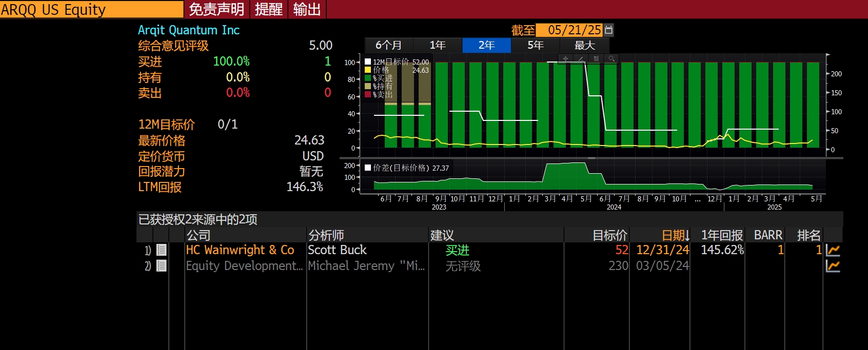Click the target price 52 cell
Image resolution: width=868 pixels, height=350 pixels.
click(622, 250)
